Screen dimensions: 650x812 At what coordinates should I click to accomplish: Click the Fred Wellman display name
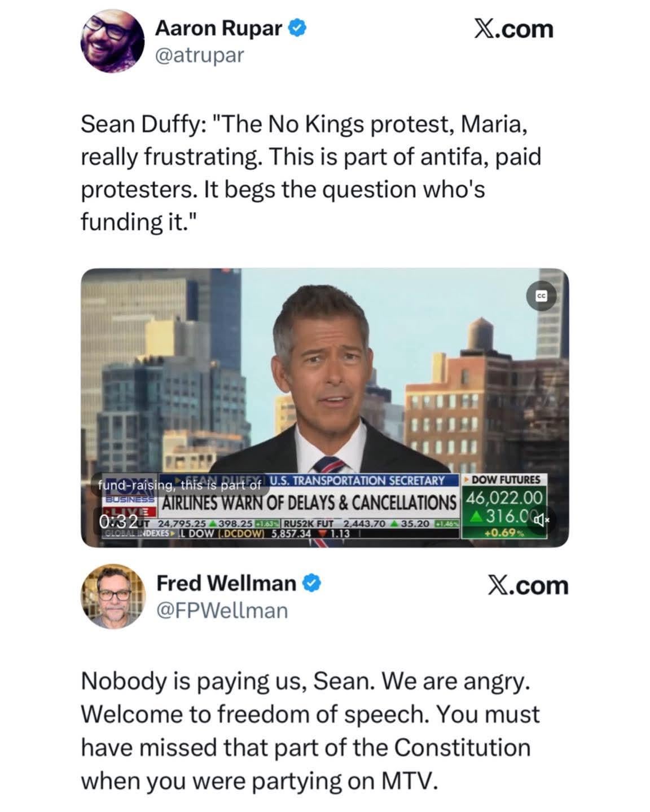coord(226,583)
